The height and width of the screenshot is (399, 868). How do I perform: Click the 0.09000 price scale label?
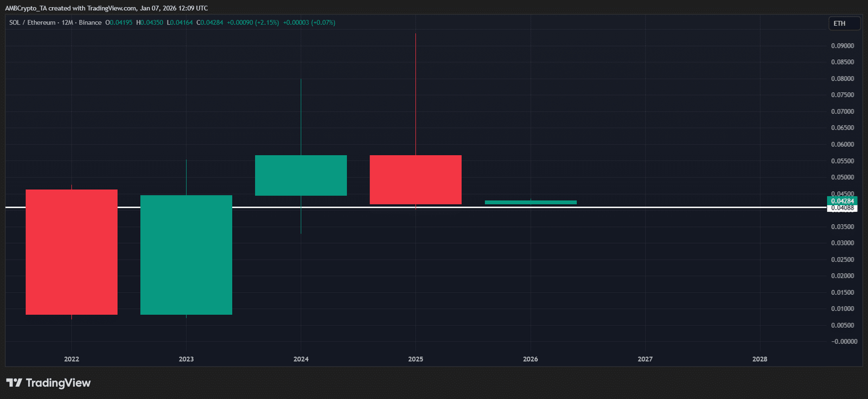pos(842,46)
